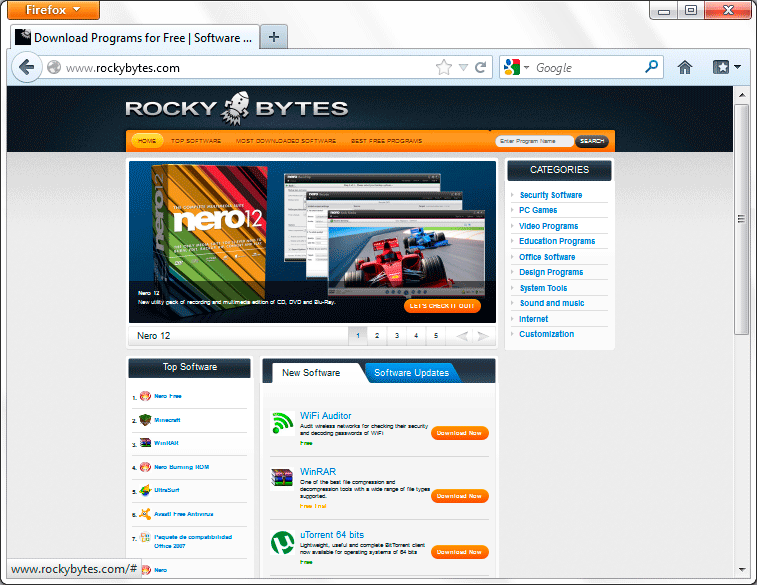Image resolution: width=757 pixels, height=585 pixels.
Task: Jump to slide 3 in the carousel
Action: (397, 336)
